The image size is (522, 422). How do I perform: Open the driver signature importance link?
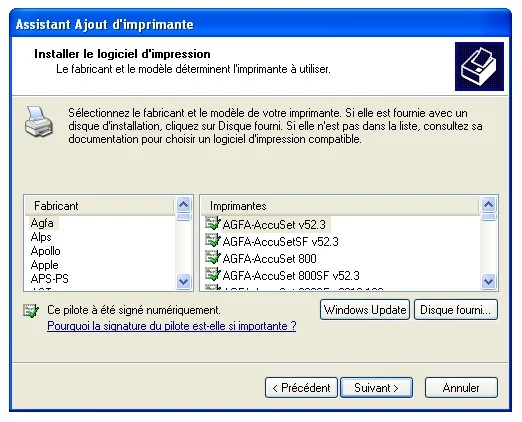pos(172,326)
